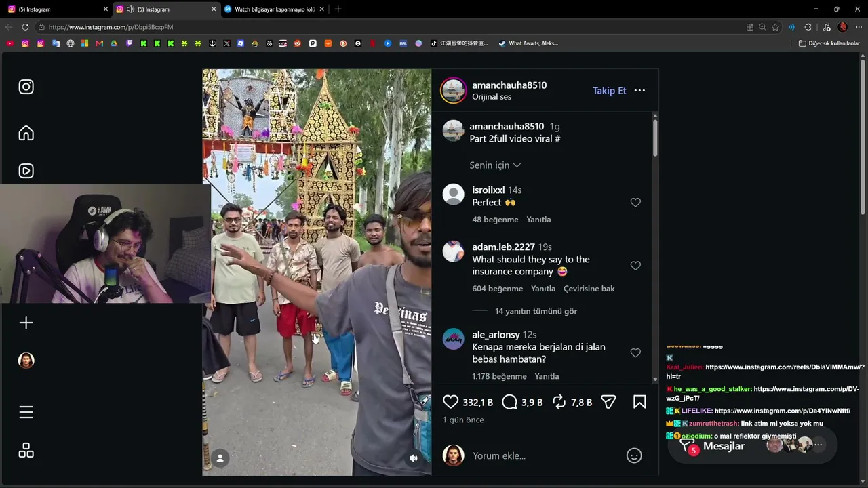Image resolution: width=868 pixels, height=488 pixels.
Task: Like ale_arlonsy's comment
Action: pyautogui.click(x=635, y=353)
